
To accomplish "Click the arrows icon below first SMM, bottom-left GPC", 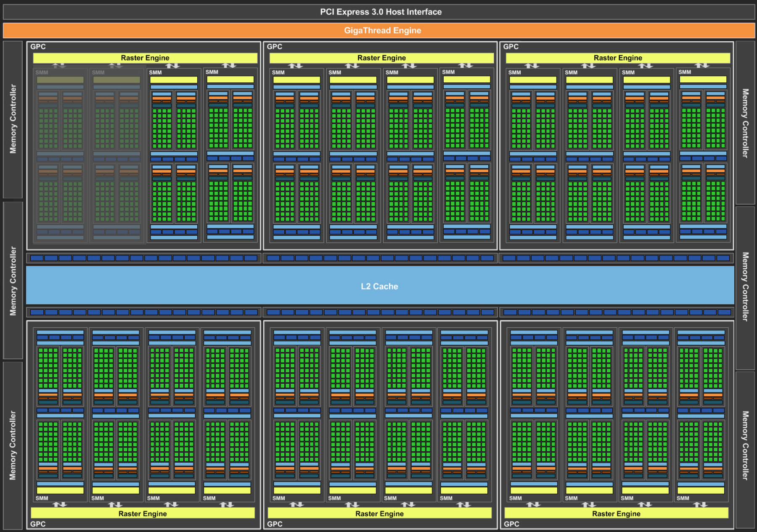I will pyautogui.click(x=60, y=504).
